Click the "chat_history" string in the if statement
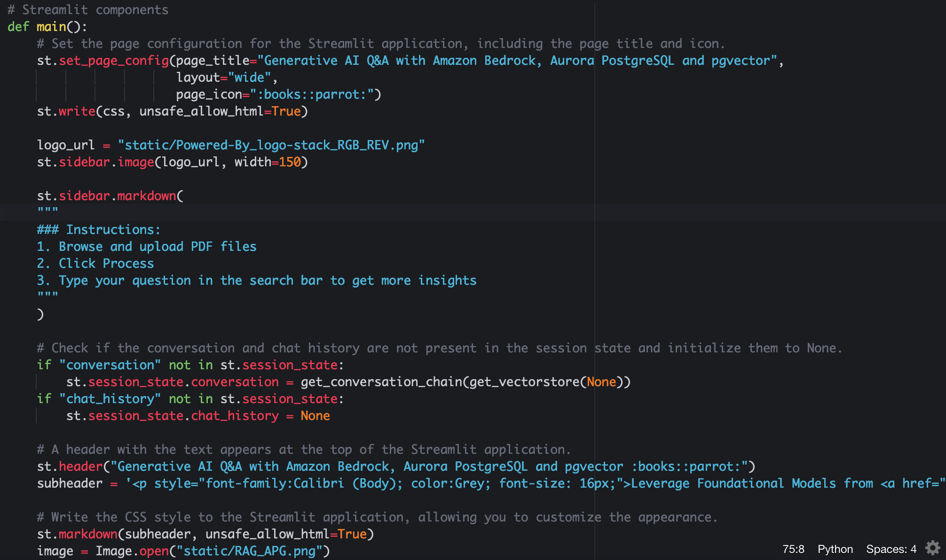This screenshot has width=946, height=560. click(x=110, y=399)
